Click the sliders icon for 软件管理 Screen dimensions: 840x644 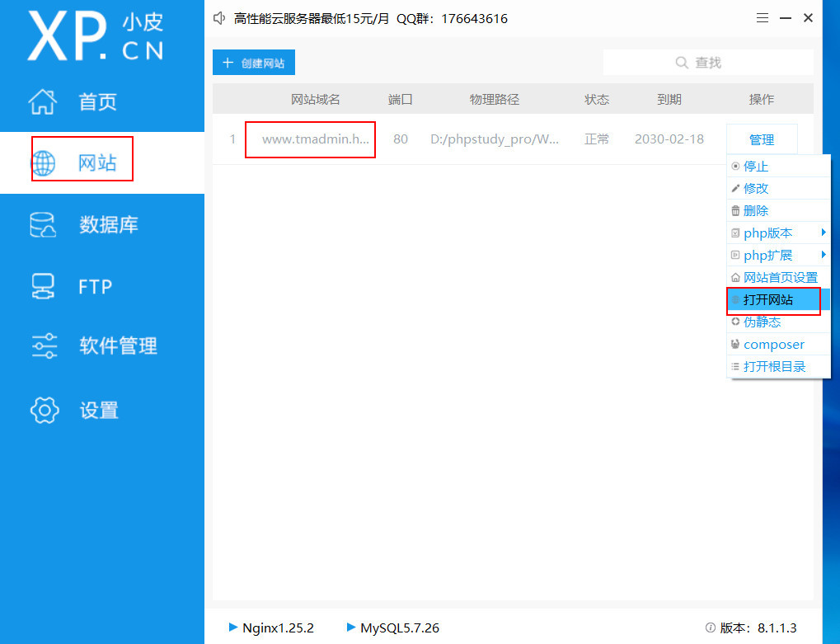click(45, 346)
